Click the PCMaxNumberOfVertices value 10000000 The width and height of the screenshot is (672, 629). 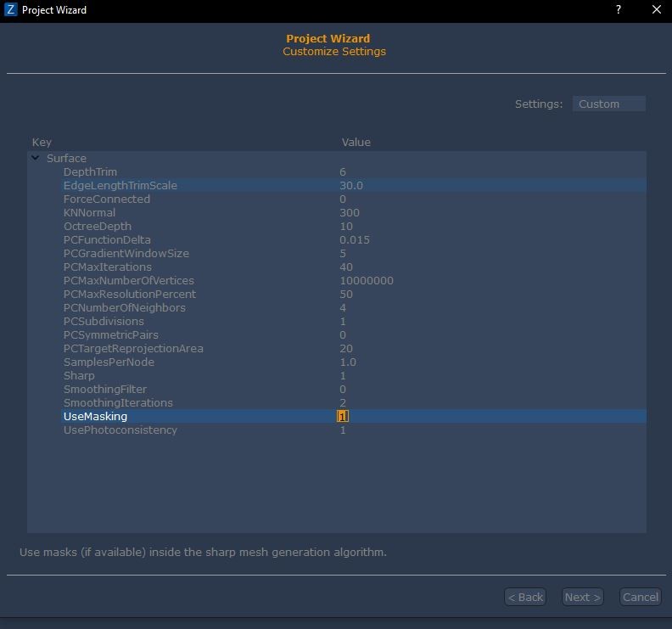click(x=366, y=280)
